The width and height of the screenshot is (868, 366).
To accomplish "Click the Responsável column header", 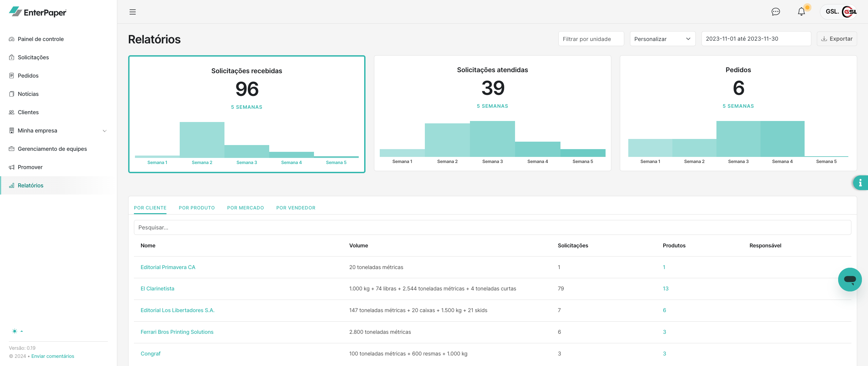I will pyautogui.click(x=765, y=245).
